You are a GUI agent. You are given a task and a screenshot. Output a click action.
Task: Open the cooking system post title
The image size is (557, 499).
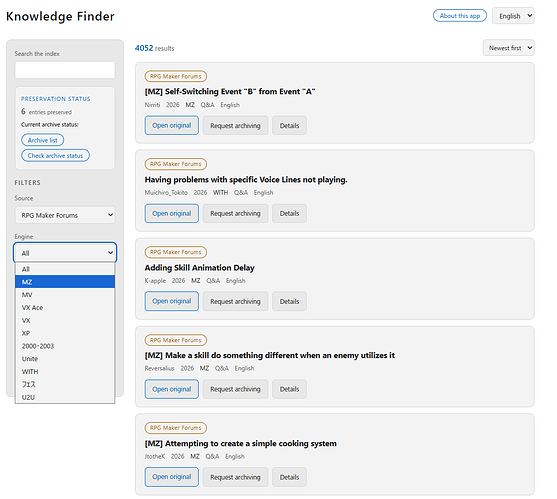240,443
